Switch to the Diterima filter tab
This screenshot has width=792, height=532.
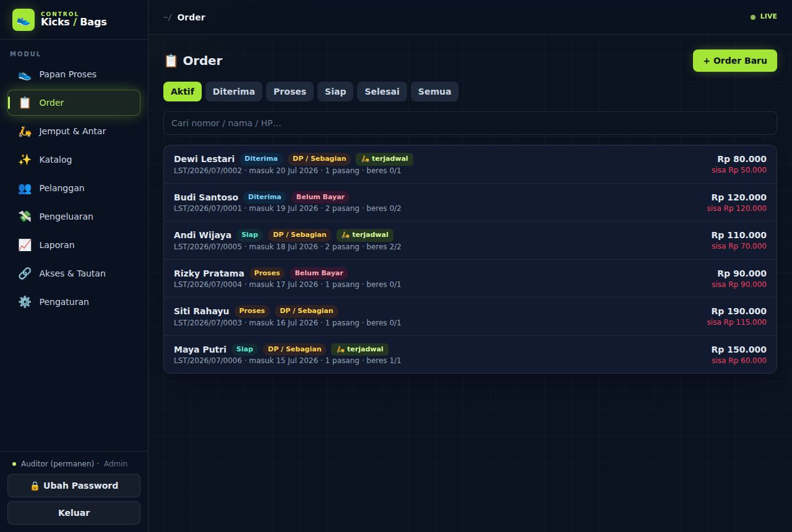tap(234, 92)
